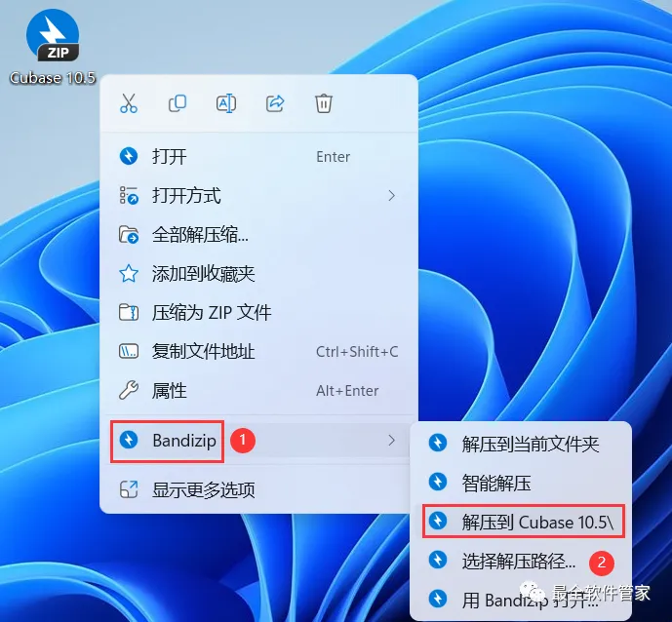Click the Share icon
Viewport: 672px width, 622px height.
click(275, 103)
